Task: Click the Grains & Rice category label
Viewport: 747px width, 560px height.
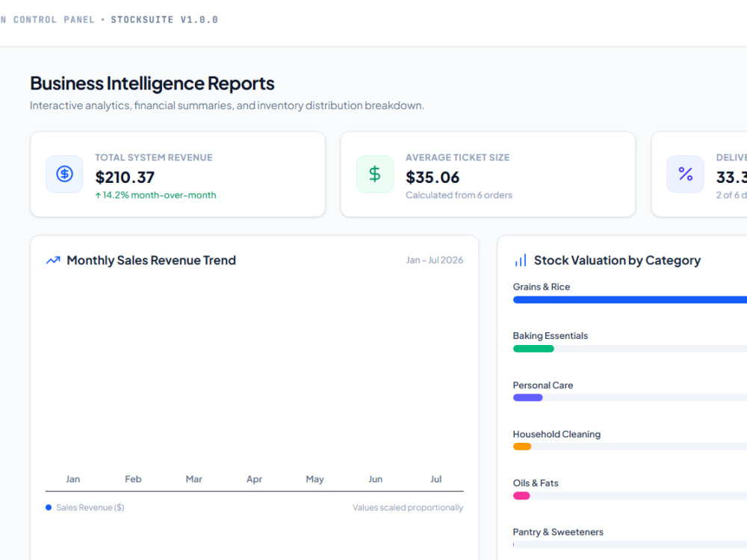Action: [541, 287]
